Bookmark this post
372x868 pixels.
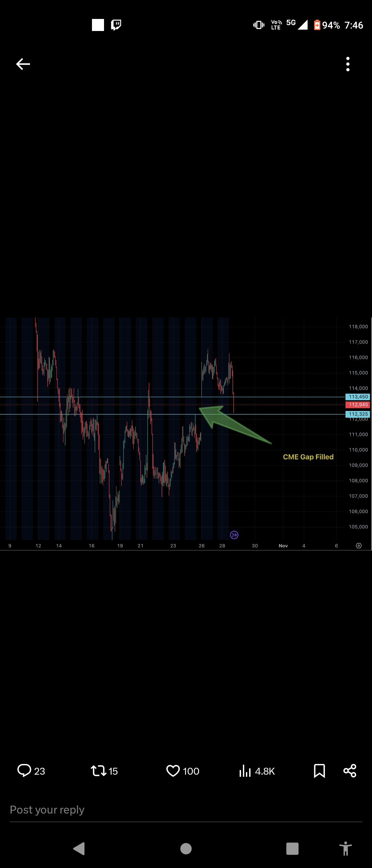[319, 771]
